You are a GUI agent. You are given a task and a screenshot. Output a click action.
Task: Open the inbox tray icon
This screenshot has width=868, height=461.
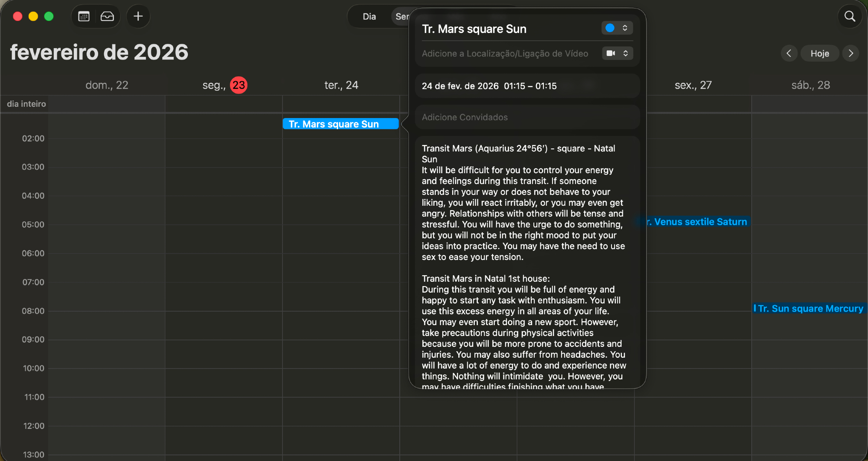107,16
